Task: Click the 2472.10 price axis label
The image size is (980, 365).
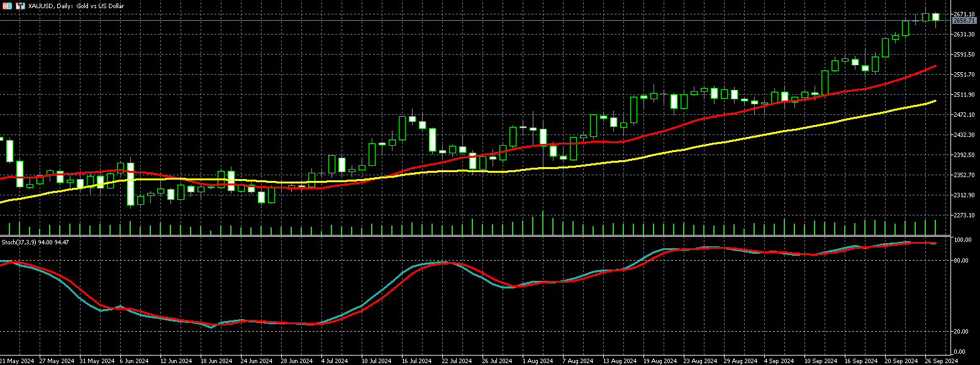Action: pos(964,115)
